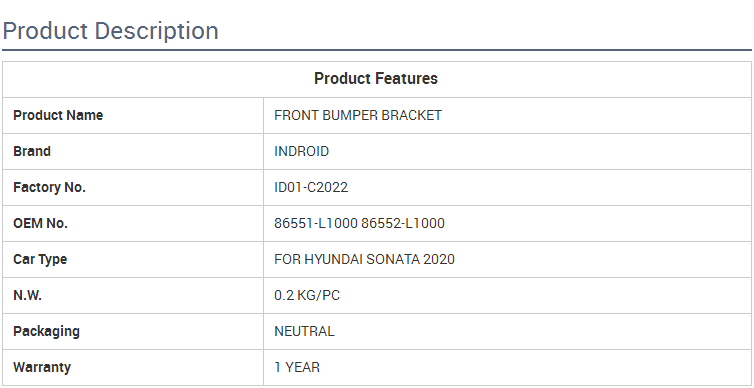
Task: Click the Factory No. label
Action: [x=50, y=188]
